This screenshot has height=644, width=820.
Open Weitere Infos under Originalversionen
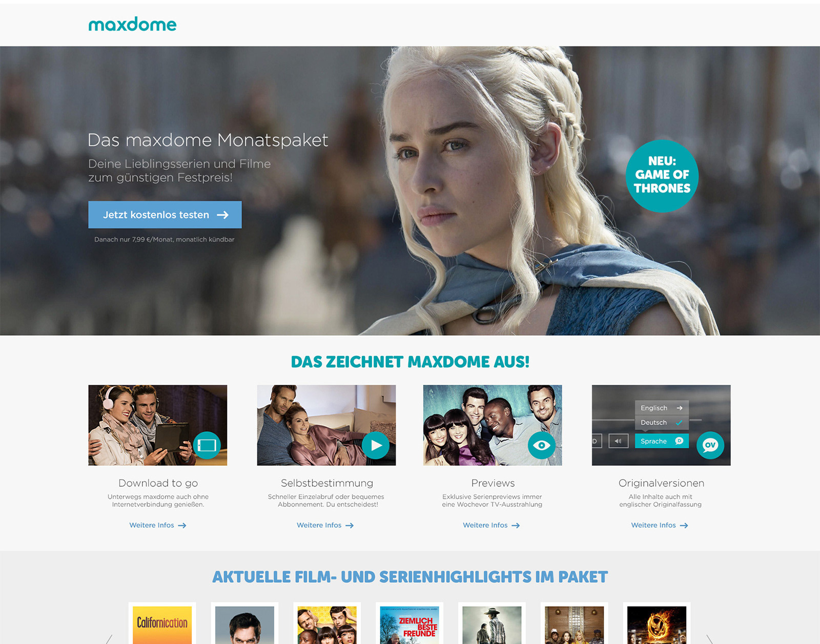(660, 525)
